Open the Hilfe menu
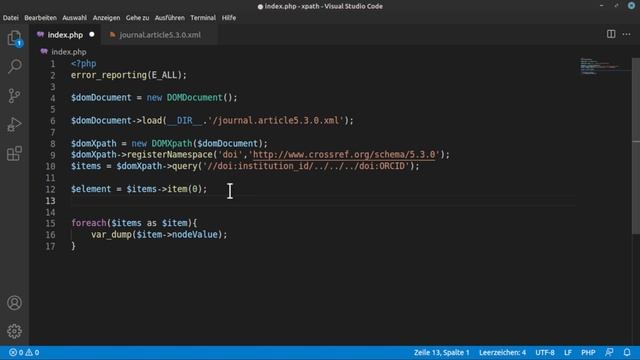This screenshot has height=360, width=640. click(229, 18)
